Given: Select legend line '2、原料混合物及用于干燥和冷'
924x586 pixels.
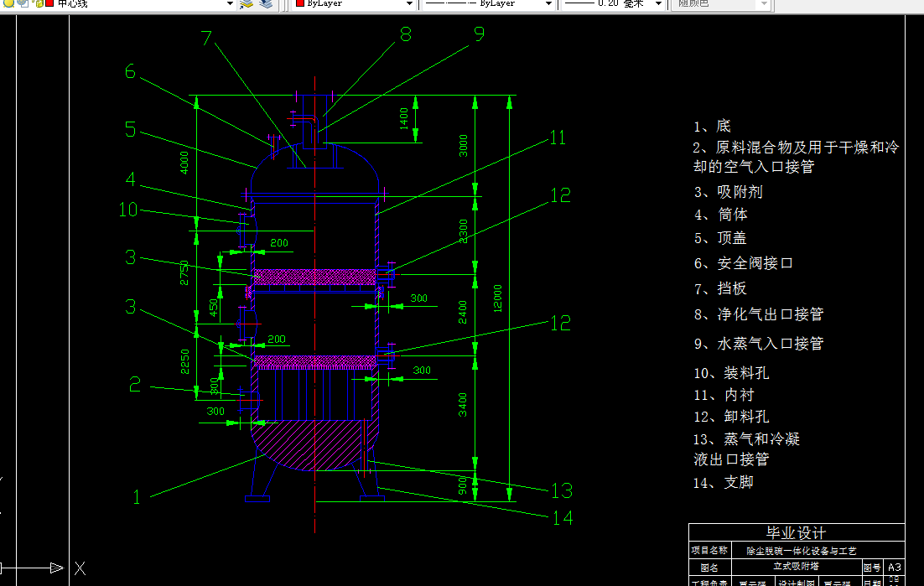Looking at the screenshot, I should tap(796, 148).
